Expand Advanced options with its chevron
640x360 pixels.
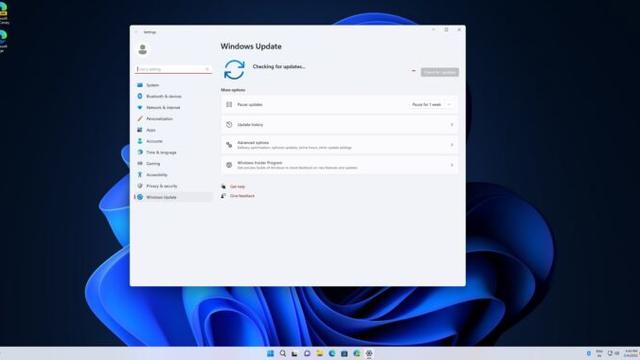(452, 145)
